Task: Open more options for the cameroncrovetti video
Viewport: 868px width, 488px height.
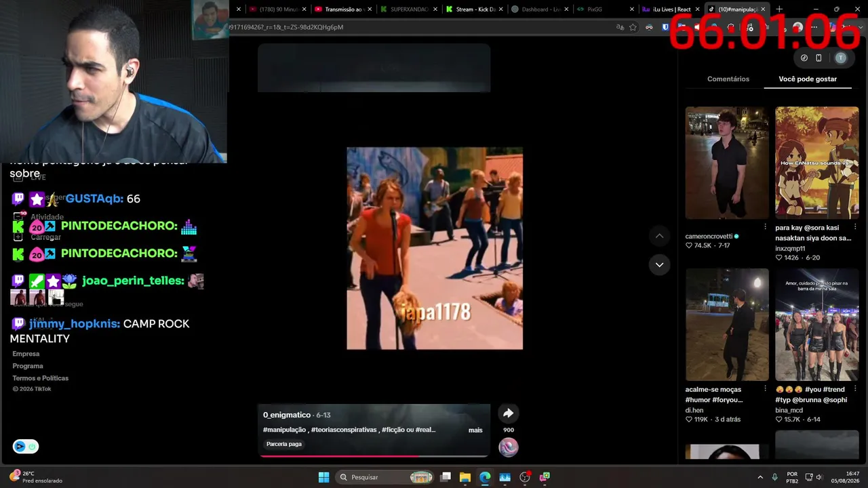Action: pyautogui.click(x=766, y=227)
